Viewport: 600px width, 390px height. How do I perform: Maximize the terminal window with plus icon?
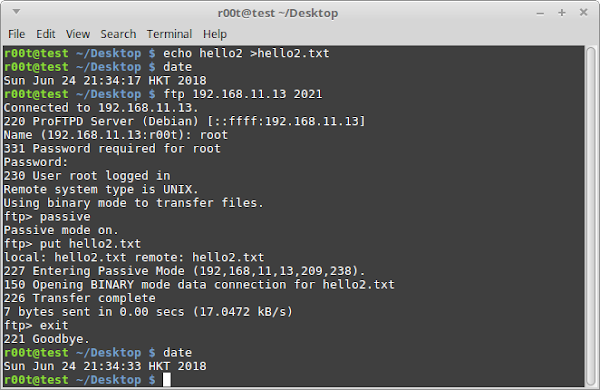[x=561, y=13]
